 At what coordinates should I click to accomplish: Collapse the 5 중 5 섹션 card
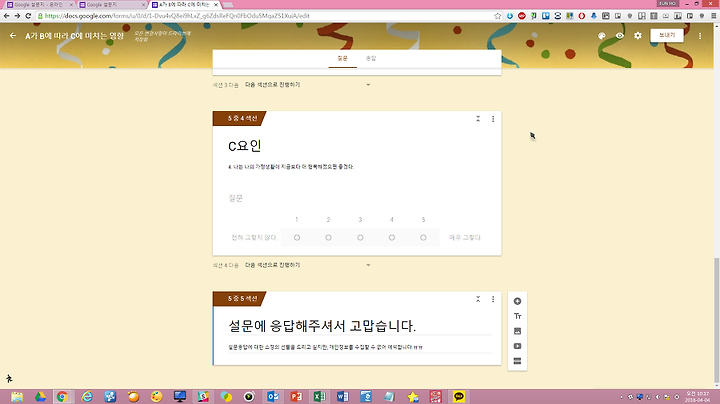tap(478, 299)
